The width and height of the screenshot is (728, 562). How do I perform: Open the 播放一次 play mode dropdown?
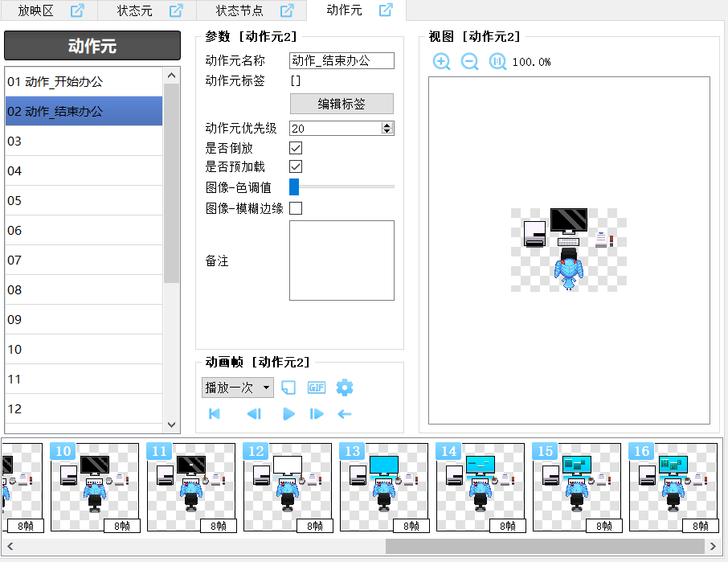pos(238,388)
